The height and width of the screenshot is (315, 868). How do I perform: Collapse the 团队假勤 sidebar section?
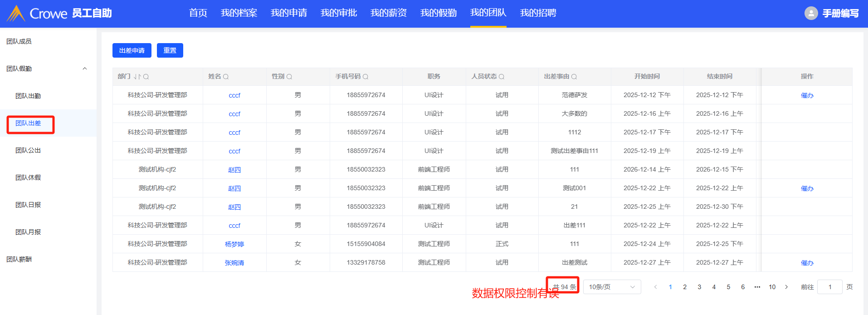click(84, 69)
